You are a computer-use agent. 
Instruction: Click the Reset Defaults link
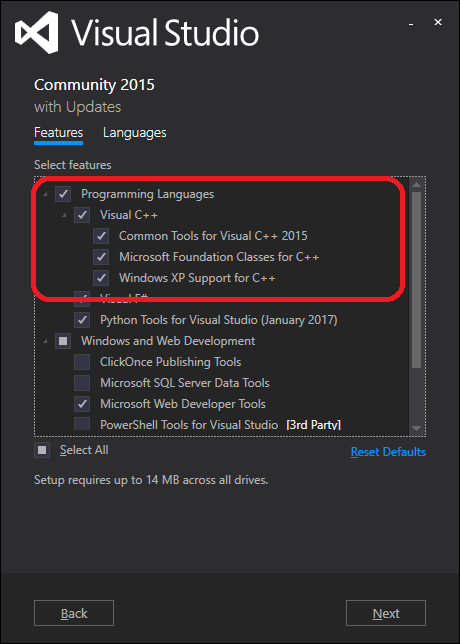pyautogui.click(x=388, y=452)
